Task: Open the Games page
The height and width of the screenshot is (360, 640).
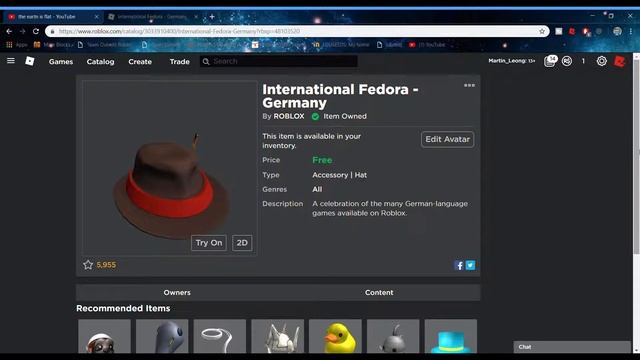Action: click(x=61, y=62)
